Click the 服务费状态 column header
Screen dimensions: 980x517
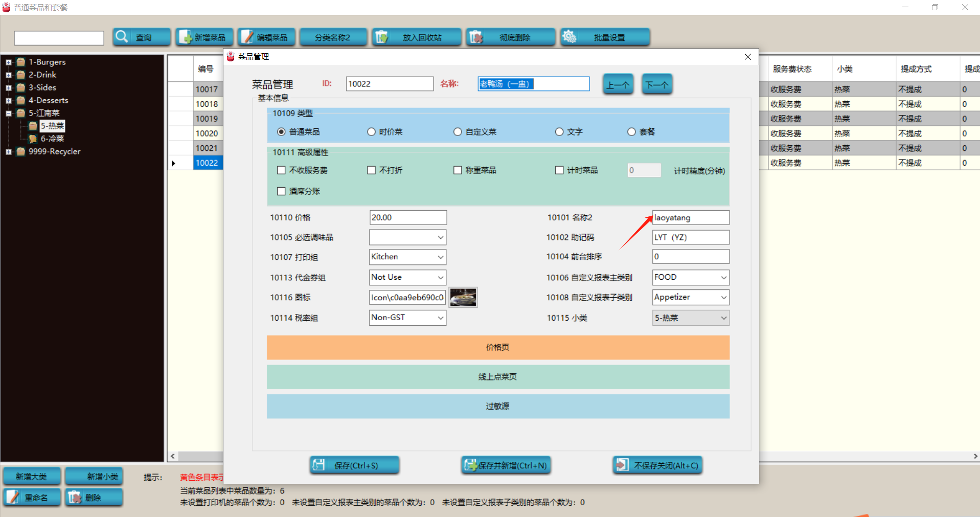pos(800,69)
